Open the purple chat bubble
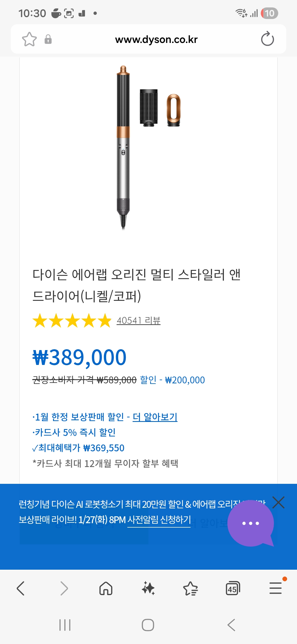The image size is (297, 644). pos(251,523)
